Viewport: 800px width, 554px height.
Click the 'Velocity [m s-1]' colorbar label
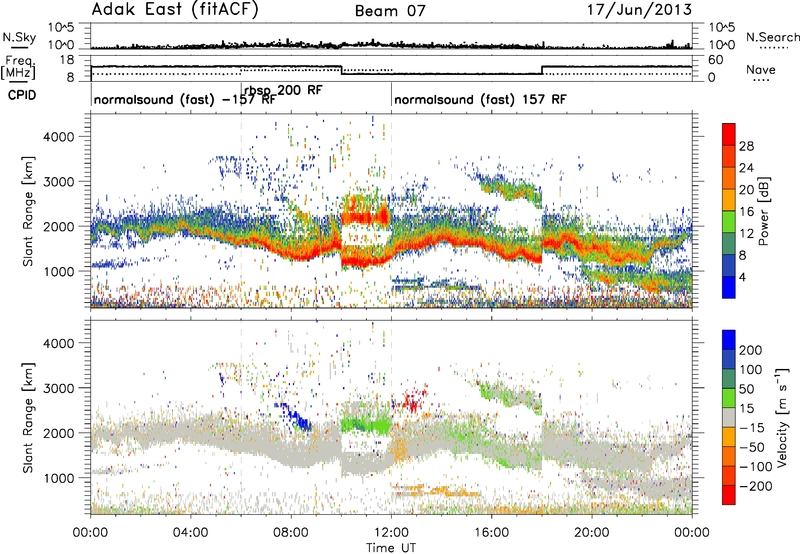[781, 417]
